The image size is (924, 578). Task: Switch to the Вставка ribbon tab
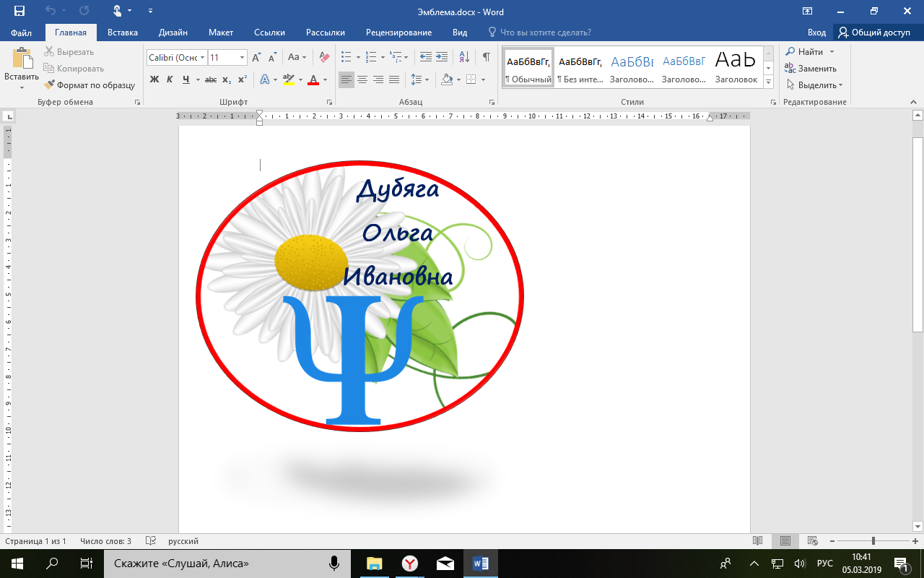(x=123, y=33)
